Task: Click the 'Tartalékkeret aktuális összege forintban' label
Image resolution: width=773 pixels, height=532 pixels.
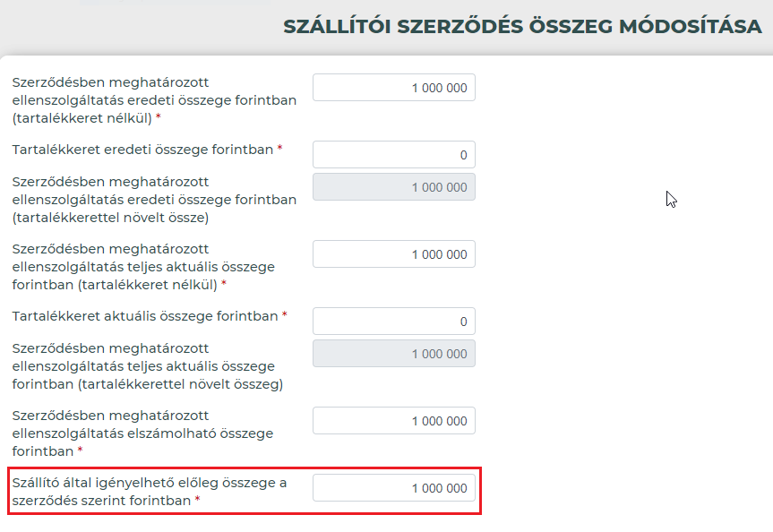Action: point(145,316)
